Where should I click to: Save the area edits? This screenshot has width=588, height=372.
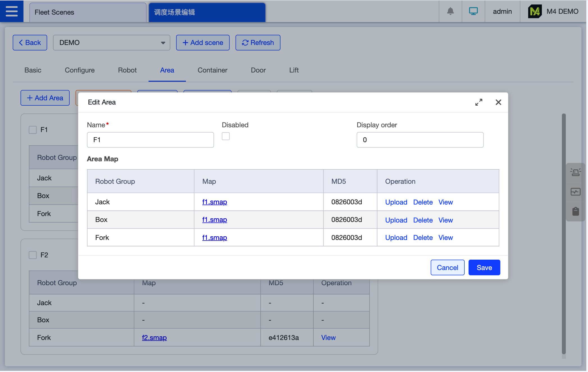[484, 267]
